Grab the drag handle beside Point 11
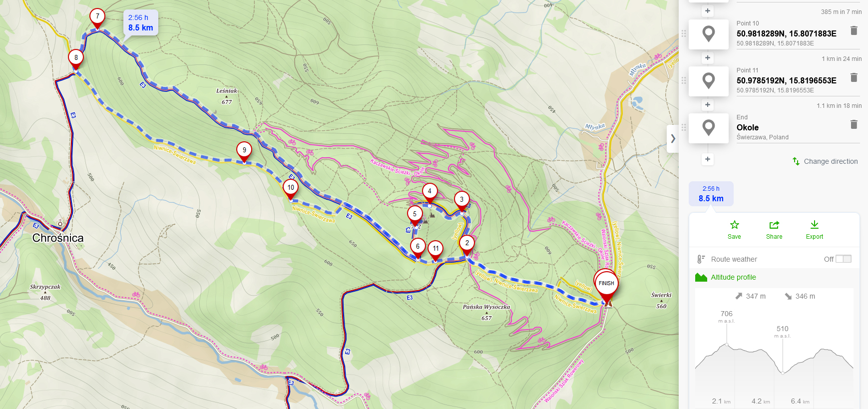The image size is (868, 409). [x=684, y=80]
